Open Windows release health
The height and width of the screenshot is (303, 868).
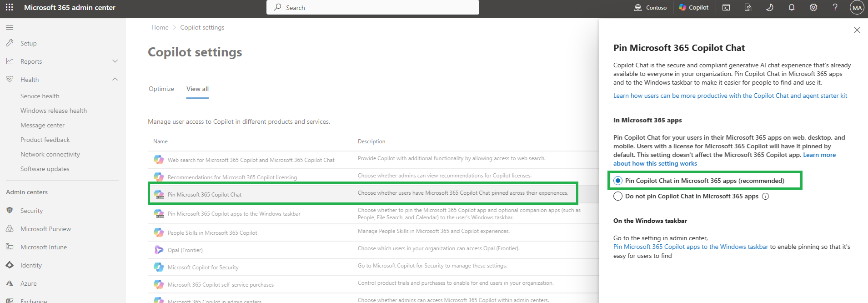(54, 111)
